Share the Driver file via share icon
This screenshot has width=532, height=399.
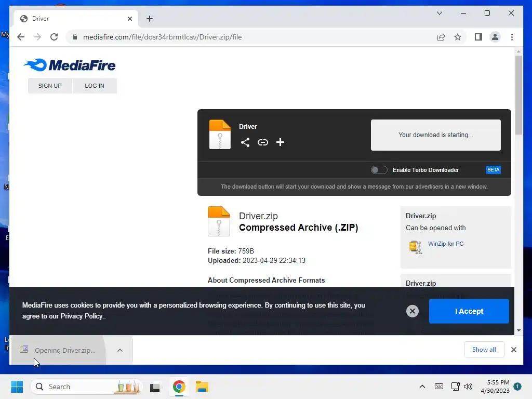click(245, 142)
